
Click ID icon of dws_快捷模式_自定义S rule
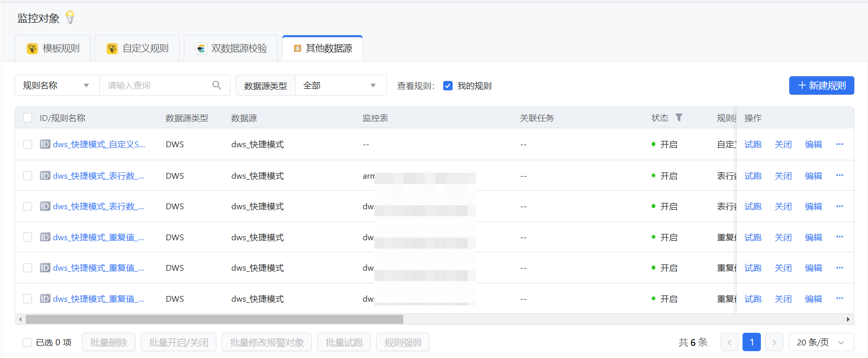pos(45,144)
